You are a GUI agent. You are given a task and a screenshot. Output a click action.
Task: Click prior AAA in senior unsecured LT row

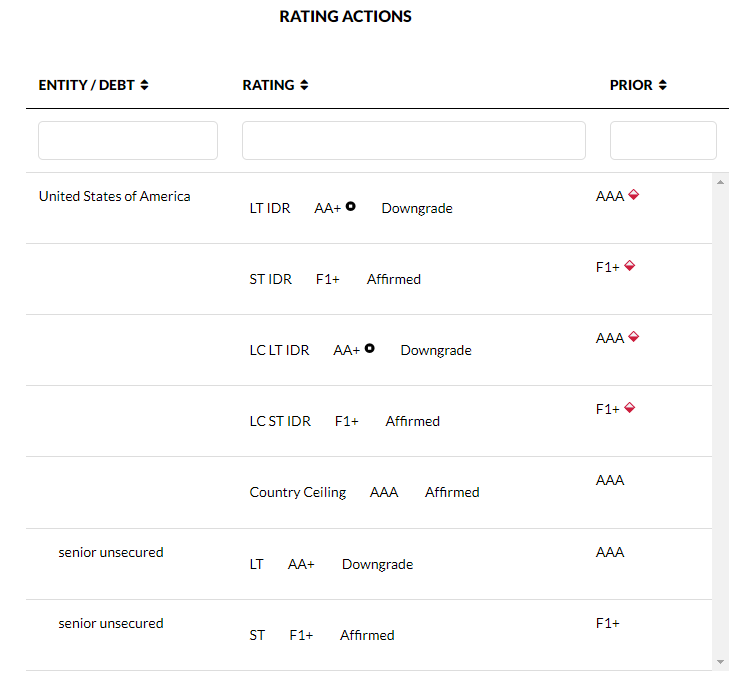coord(610,552)
